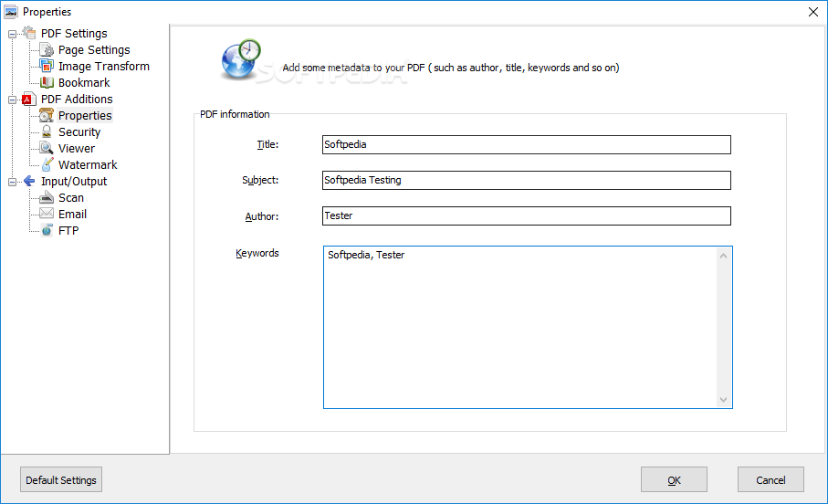Click the Scan scanner icon

click(x=47, y=197)
